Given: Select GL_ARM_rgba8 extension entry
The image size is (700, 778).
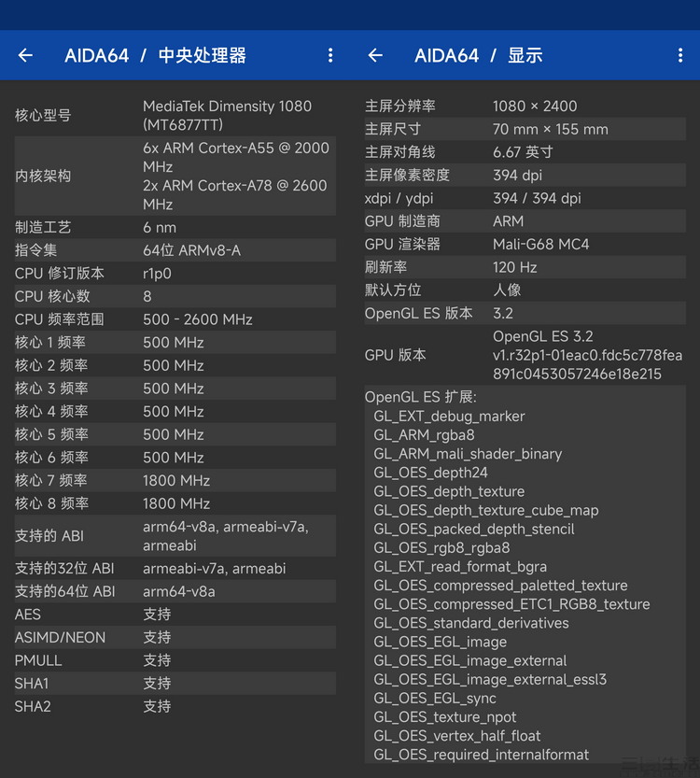Looking at the screenshot, I should click(424, 434).
